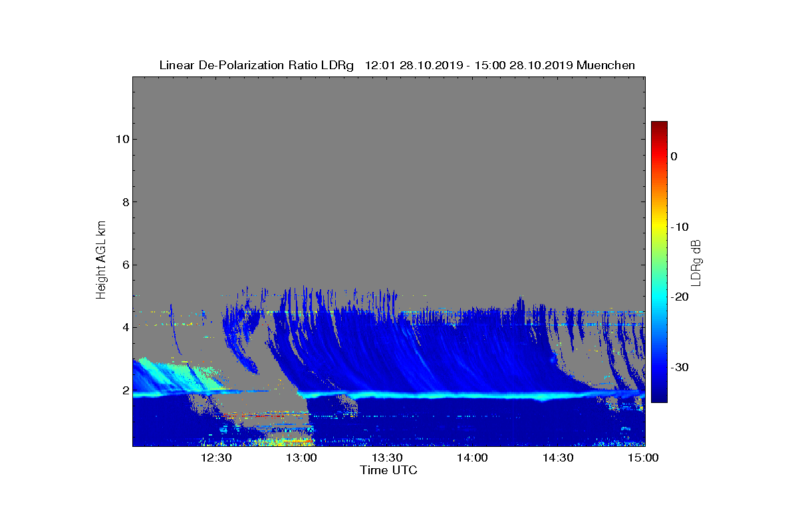Viewport: 798px width, 532px height.
Task: Click the 13:00 time tick label
Action: click(301, 458)
